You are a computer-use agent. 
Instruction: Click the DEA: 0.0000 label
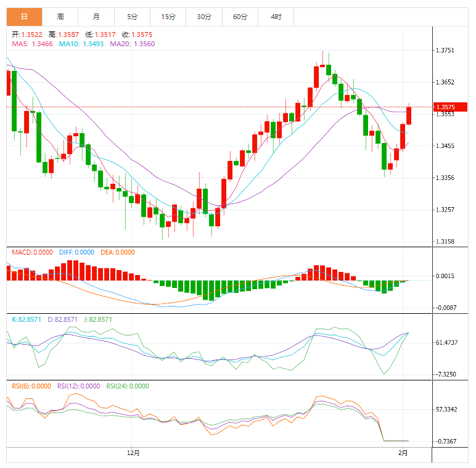point(118,253)
